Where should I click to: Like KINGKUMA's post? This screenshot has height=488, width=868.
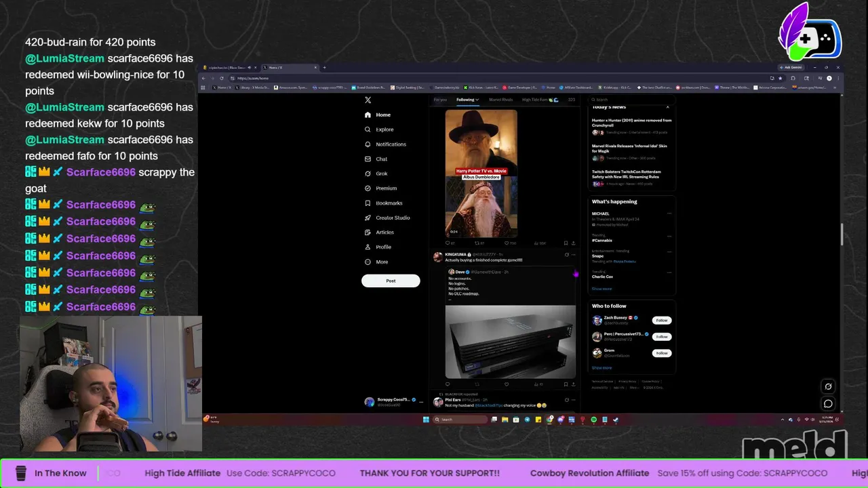pyautogui.click(x=507, y=384)
